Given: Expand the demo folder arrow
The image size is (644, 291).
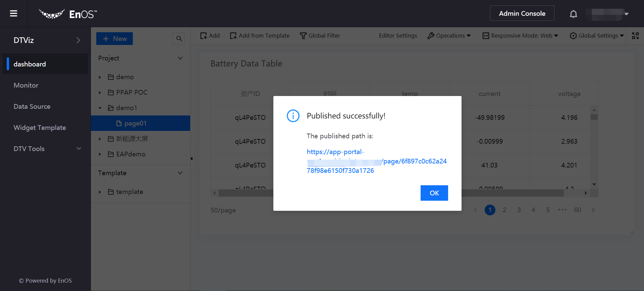Looking at the screenshot, I should 100,77.
